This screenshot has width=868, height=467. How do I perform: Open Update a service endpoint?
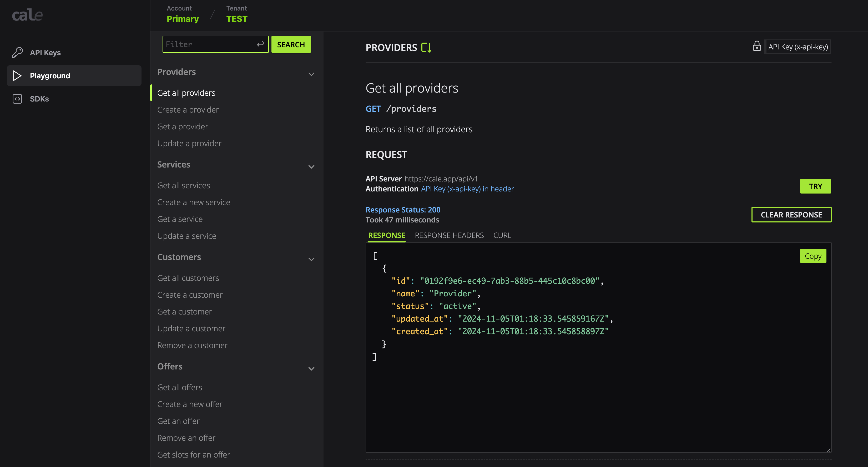coord(187,236)
